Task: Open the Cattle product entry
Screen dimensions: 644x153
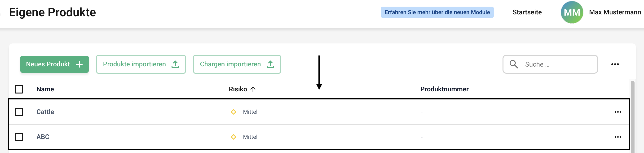Action: tap(45, 112)
